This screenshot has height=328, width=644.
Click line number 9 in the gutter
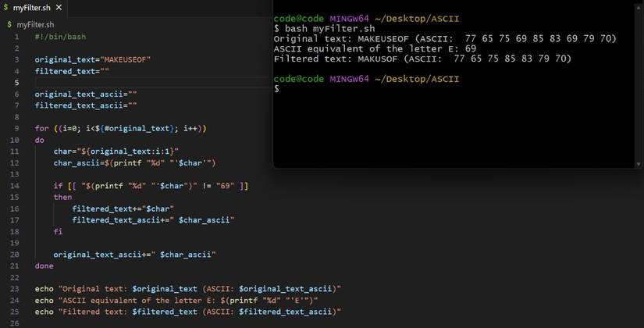pyautogui.click(x=16, y=128)
